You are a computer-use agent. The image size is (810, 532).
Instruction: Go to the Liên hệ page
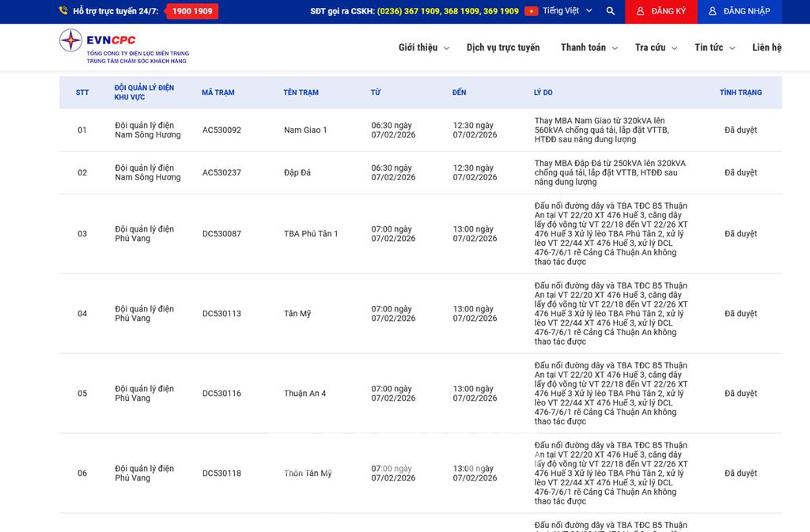click(766, 47)
